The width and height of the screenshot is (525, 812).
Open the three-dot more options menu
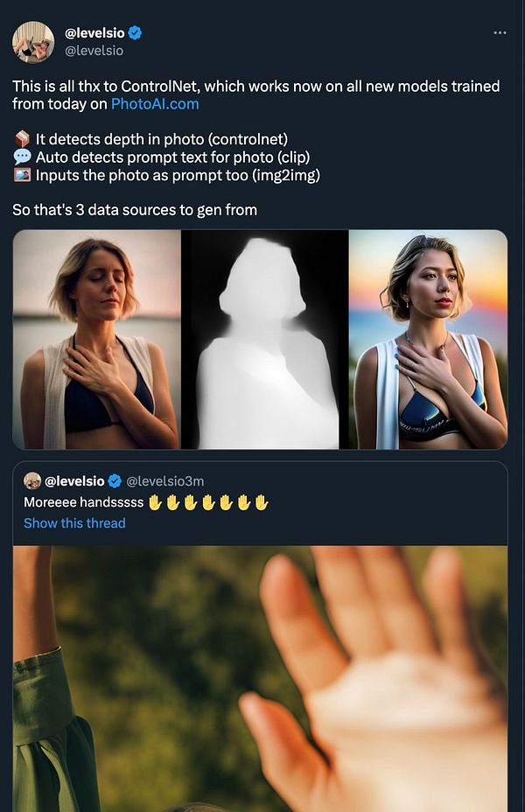(x=500, y=33)
